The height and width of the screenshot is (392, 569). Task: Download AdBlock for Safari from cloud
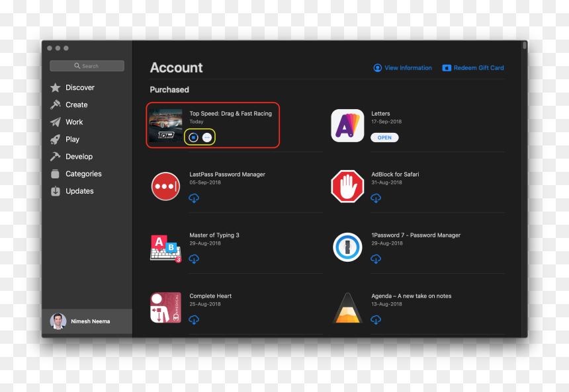tap(376, 198)
